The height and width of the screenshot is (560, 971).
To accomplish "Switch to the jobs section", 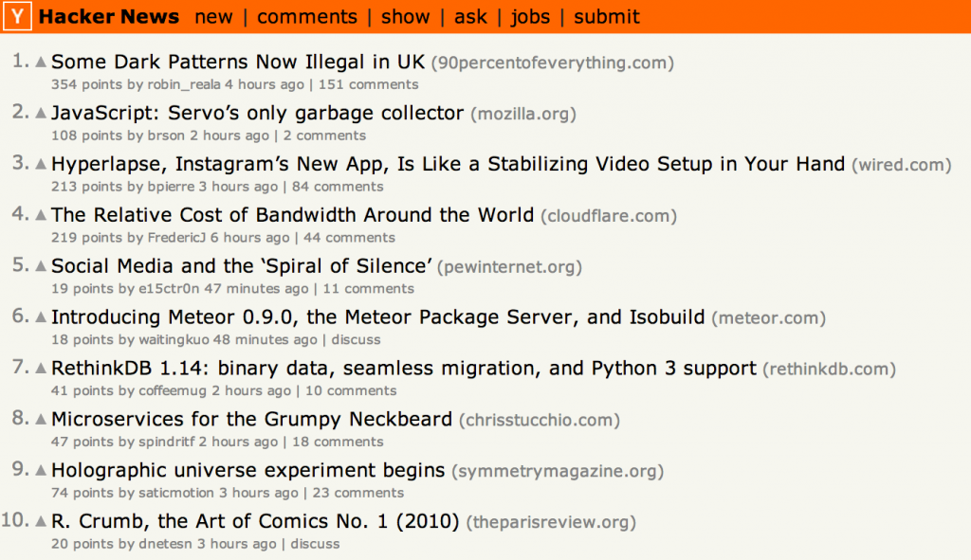I will coord(530,16).
